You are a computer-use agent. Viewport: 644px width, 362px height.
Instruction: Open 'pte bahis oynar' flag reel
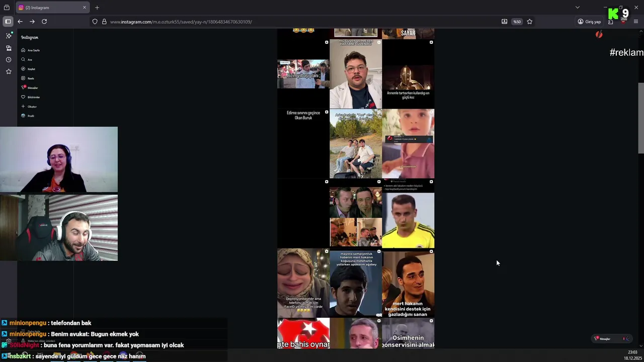click(303, 333)
